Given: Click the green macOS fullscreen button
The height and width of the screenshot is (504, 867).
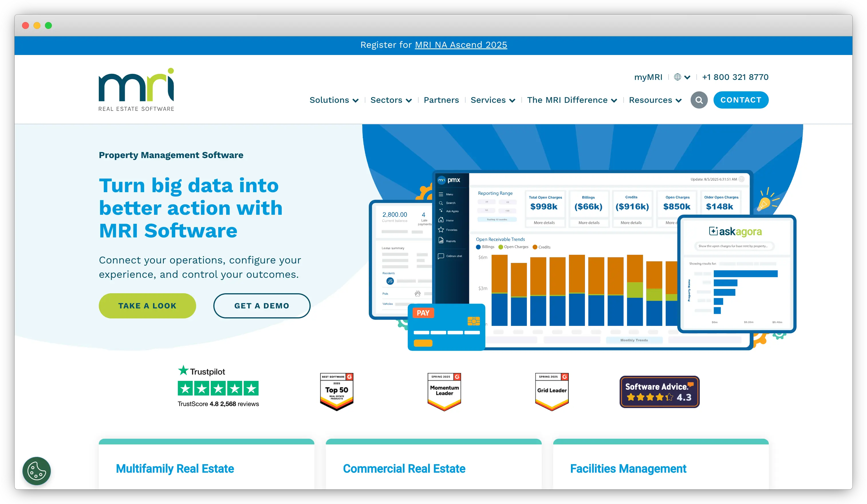Looking at the screenshot, I should (48, 25).
